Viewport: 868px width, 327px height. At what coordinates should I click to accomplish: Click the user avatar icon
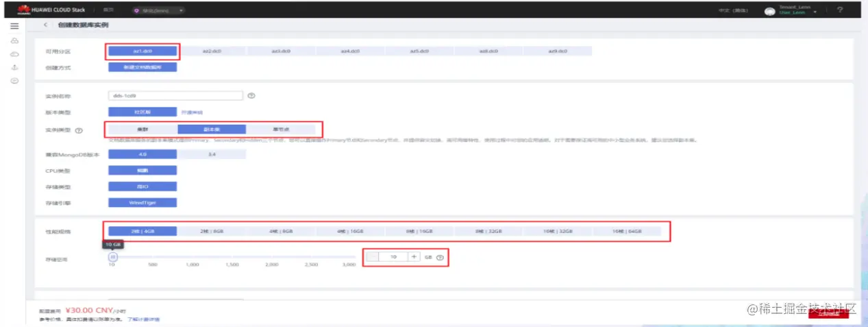click(770, 11)
